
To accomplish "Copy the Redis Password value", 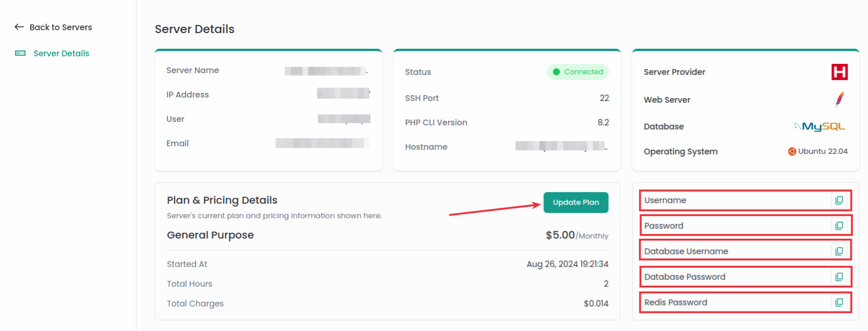I will [838, 303].
